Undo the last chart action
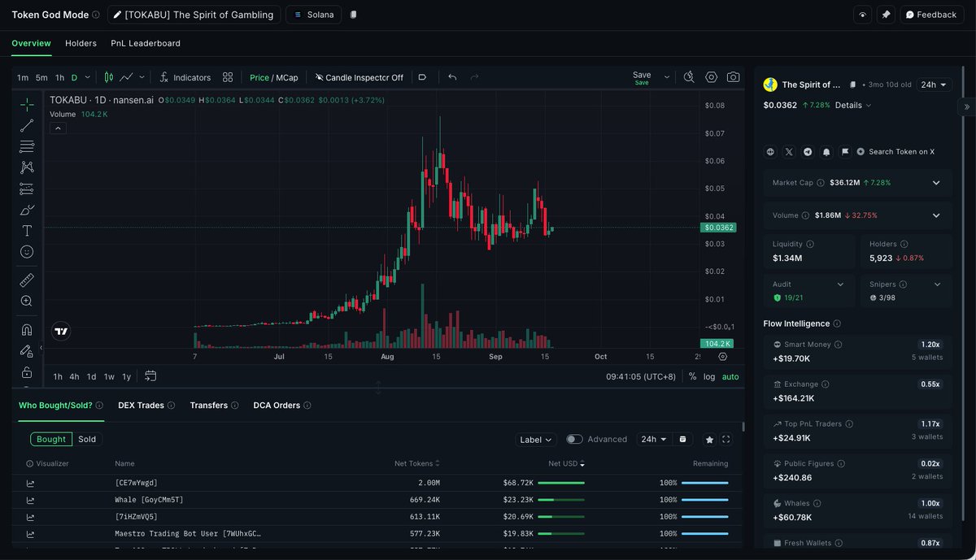The image size is (976, 560). click(452, 77)
